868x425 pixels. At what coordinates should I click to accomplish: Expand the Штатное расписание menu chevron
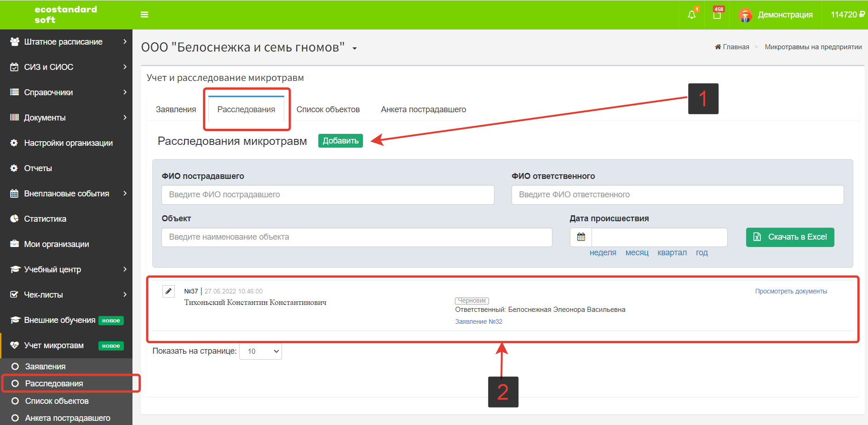pyautogui.click(x=125, y=42)
